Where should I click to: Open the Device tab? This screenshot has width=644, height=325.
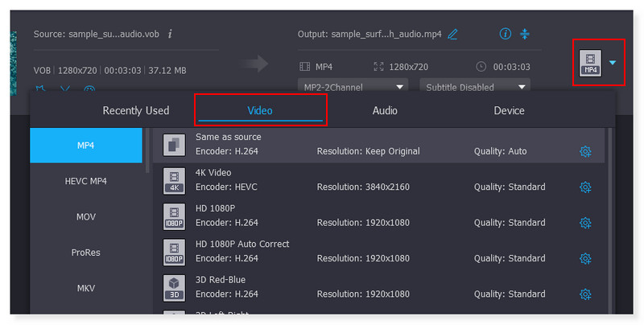(x=509, y=111)
